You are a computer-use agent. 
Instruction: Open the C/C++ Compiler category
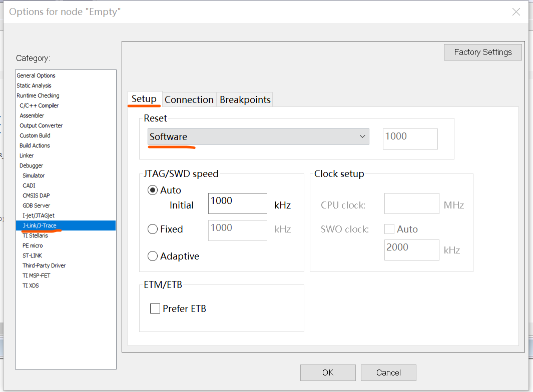(x=39, y=105)
